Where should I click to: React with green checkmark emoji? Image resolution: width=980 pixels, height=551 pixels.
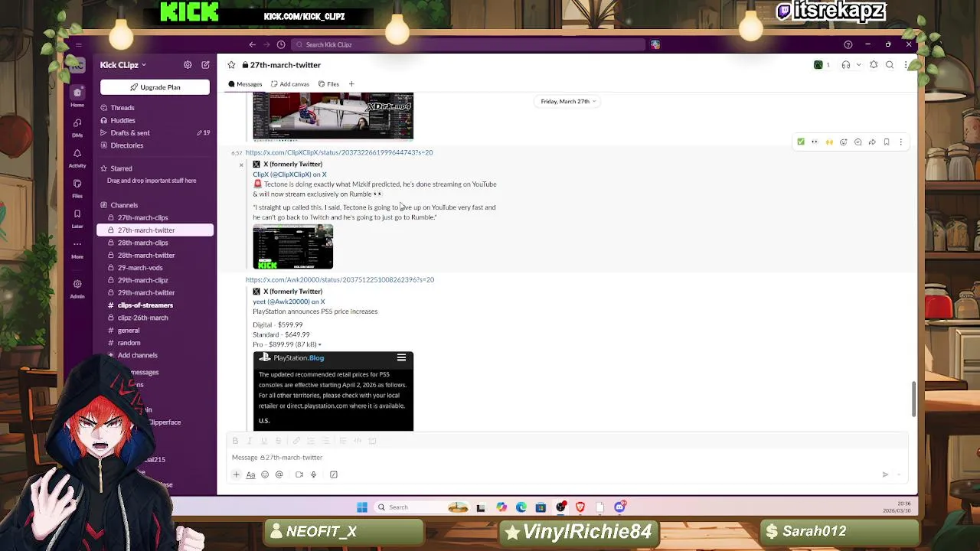point(801,142)
